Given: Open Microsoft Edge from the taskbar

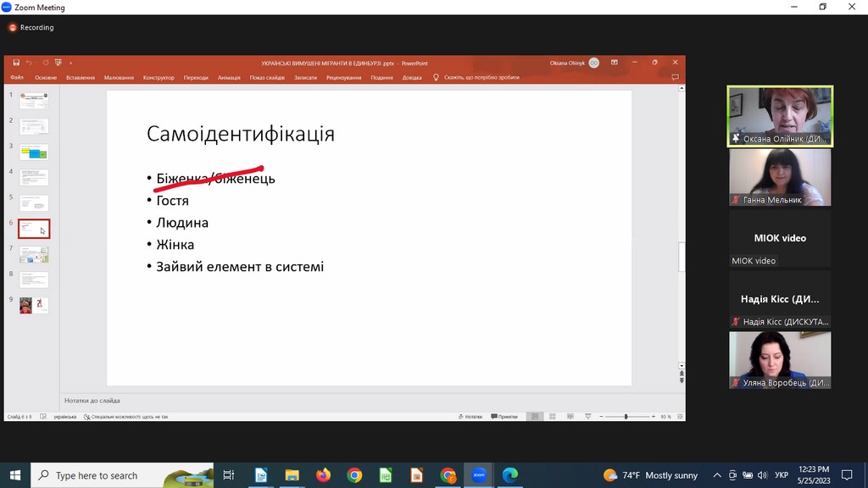Looking at the screenshot, I should pyautogui.click(x=509, y=475).
